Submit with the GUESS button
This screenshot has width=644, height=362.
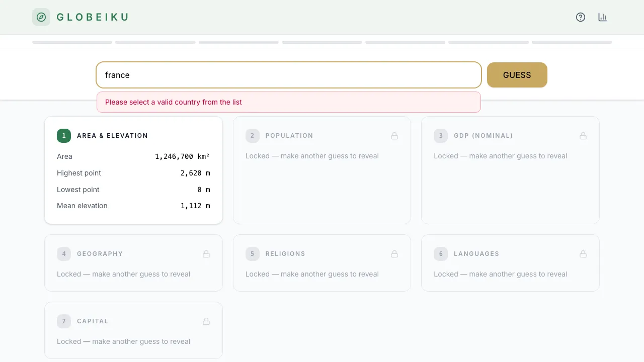click(517, 75)
